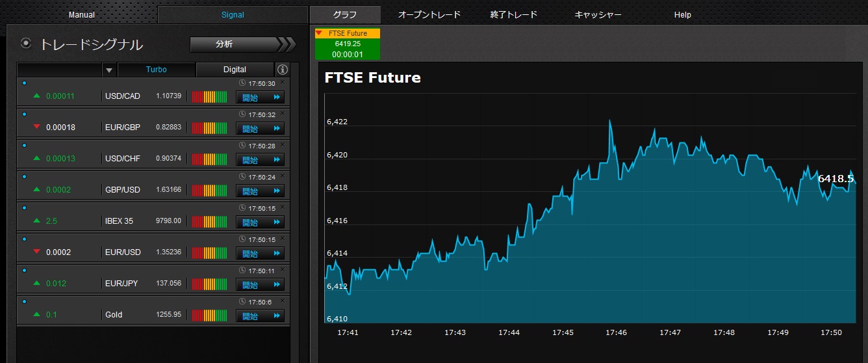Toggle the blue dot on Gold row

point(24,302)
